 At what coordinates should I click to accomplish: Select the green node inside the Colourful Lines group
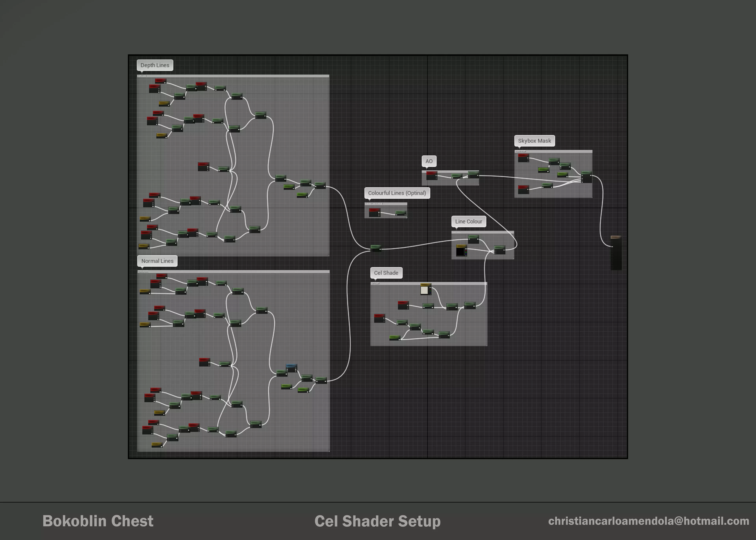tap(401, 213)
